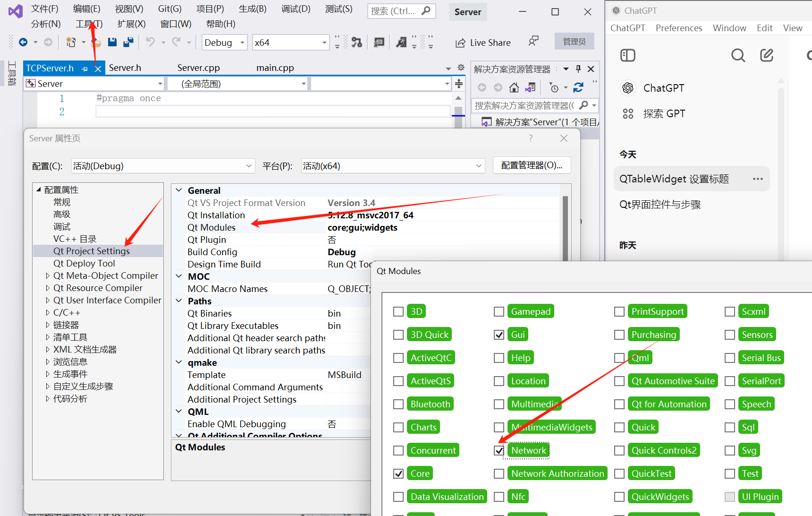Click the navigate back arrow in toolbar
Screen dimensions: 812x516
[23, 43]
